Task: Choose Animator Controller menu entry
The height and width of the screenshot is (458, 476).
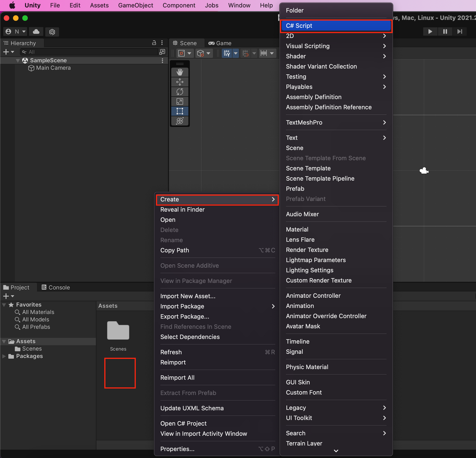Action: pyautogui.click(x=336, y=296)
